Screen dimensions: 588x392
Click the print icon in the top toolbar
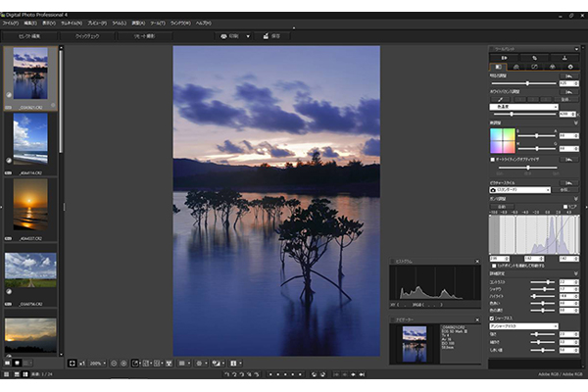tap(223, 36)
